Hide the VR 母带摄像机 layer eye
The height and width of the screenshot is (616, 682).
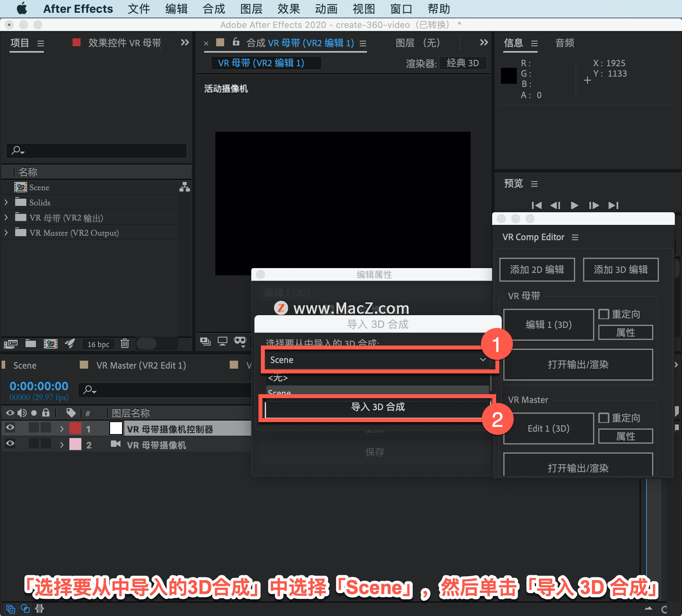click(x=10, y=443)
